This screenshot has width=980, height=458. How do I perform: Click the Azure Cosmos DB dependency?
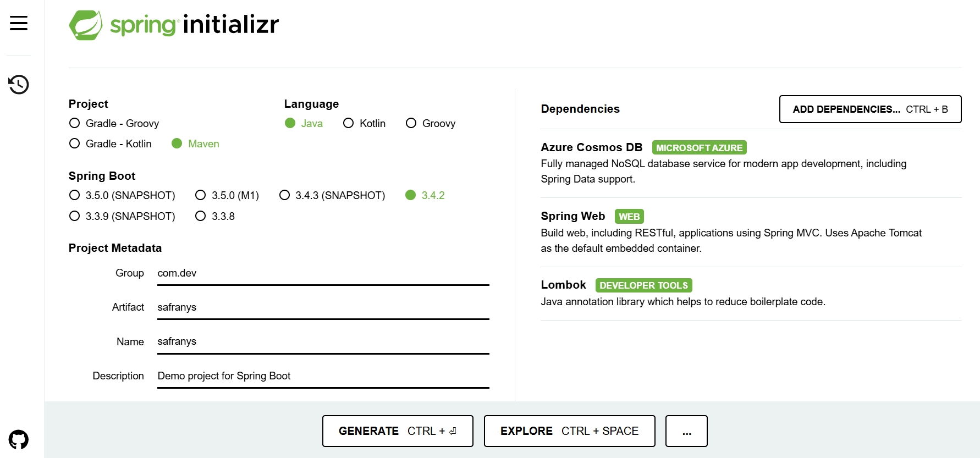point(751,163)
